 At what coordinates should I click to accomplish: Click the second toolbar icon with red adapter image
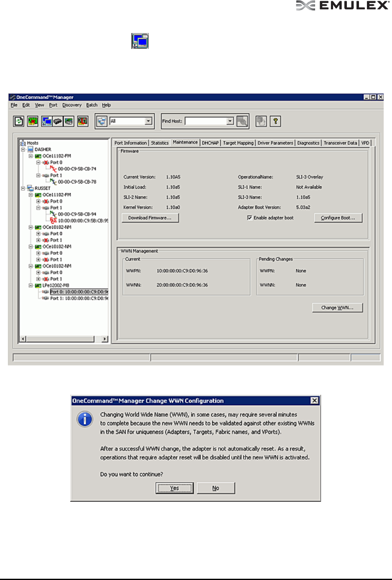click(33, 121)
